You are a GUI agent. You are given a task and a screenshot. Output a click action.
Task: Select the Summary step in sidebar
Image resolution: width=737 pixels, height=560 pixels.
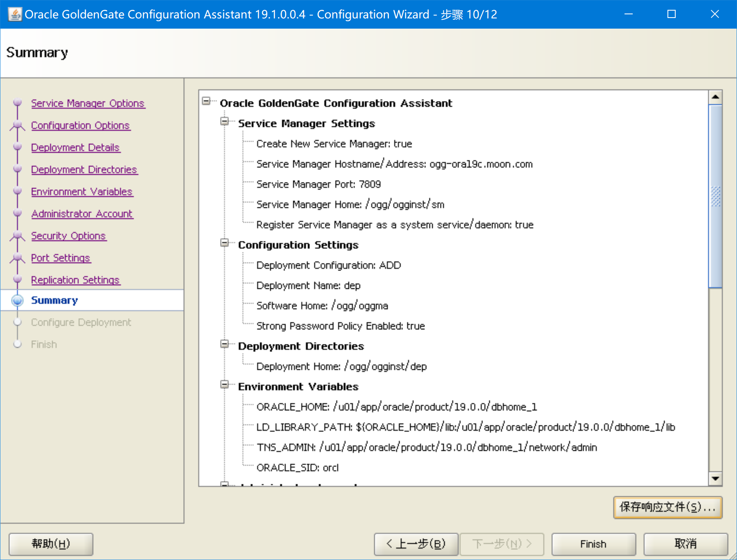[x=54, y=300]
